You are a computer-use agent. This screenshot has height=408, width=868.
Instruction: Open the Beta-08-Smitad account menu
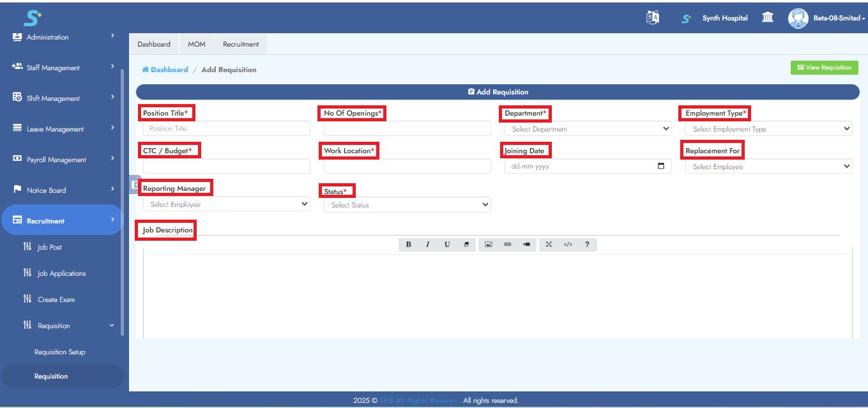pos(826,18)
